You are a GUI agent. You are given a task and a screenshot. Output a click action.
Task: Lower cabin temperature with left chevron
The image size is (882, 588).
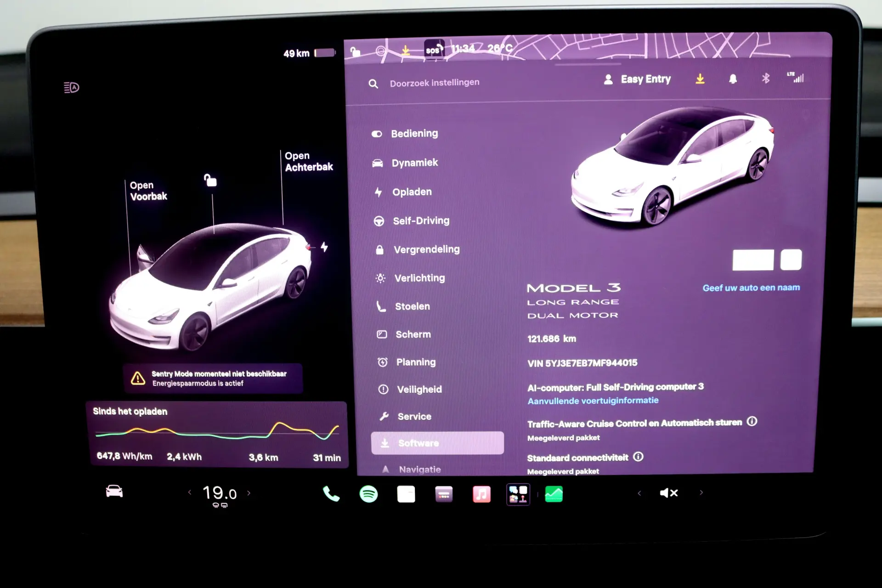(x=190, y=492)
